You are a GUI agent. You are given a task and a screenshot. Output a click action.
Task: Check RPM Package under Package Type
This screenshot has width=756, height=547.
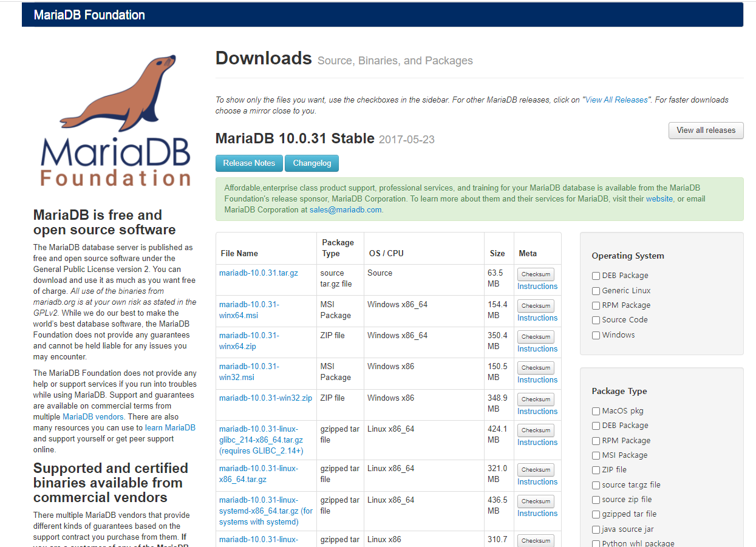point(596,441)
